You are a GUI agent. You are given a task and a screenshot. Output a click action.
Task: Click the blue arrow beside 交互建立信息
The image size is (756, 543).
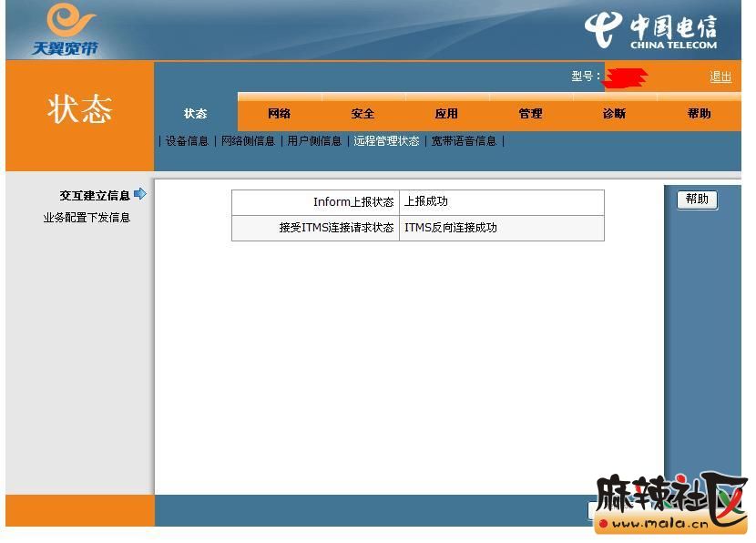140,194
